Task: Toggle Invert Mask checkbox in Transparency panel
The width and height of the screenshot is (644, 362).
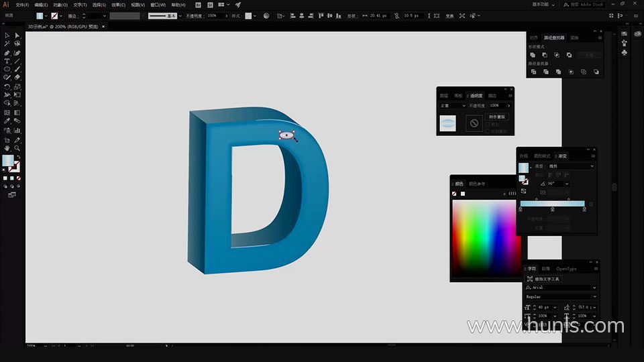Action: [x=488, y=131]
